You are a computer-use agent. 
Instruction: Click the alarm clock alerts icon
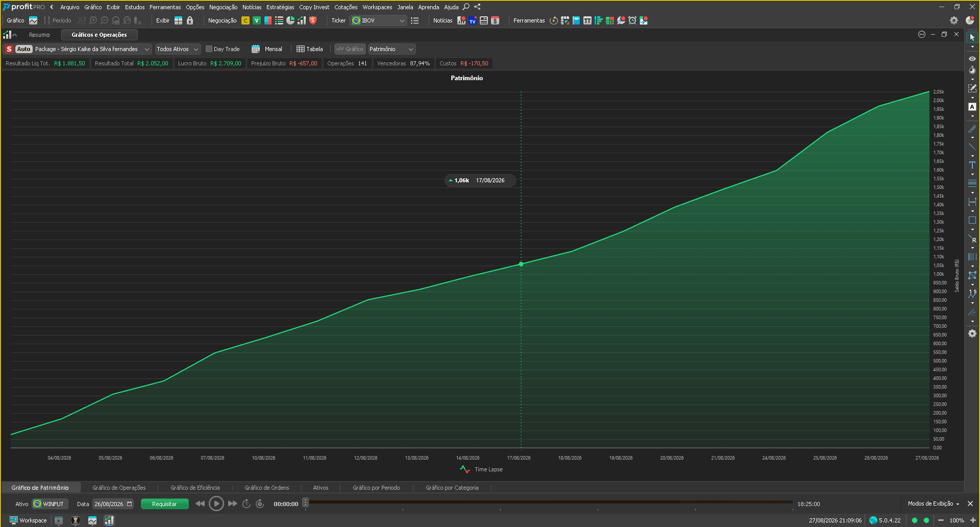(632, 20)
